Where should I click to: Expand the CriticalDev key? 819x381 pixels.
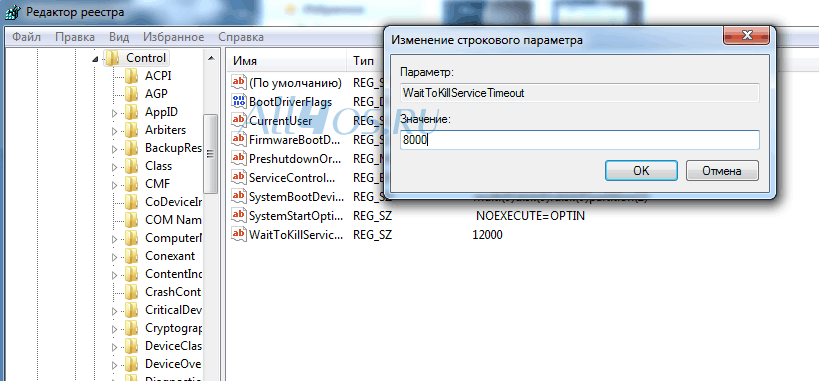click(114, 311)
